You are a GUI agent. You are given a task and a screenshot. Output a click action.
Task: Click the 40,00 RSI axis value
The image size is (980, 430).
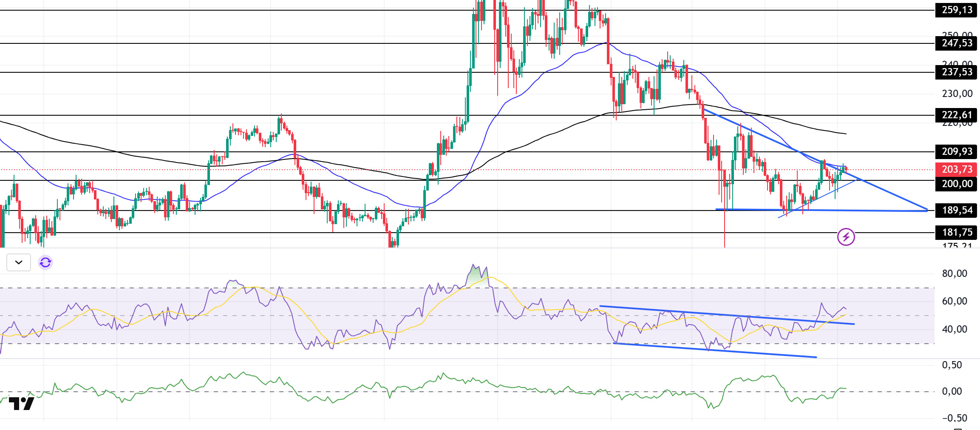955,329
